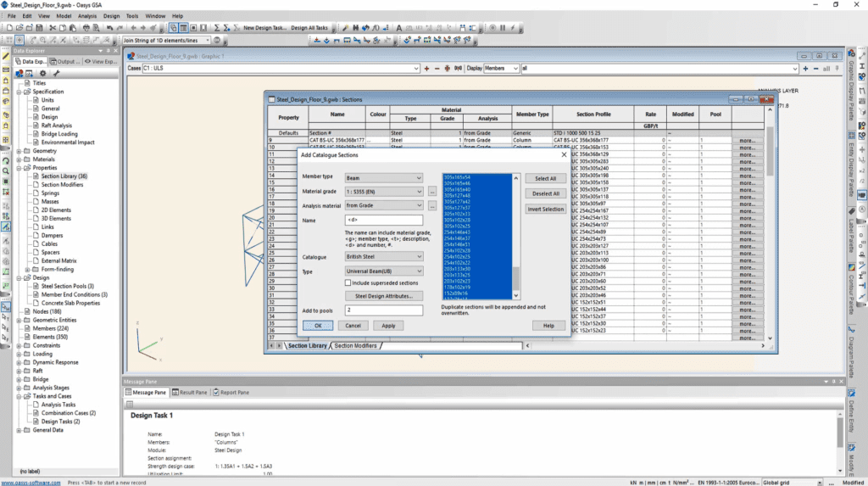Click the New file icon in toolbar

[x=9, y=28]
